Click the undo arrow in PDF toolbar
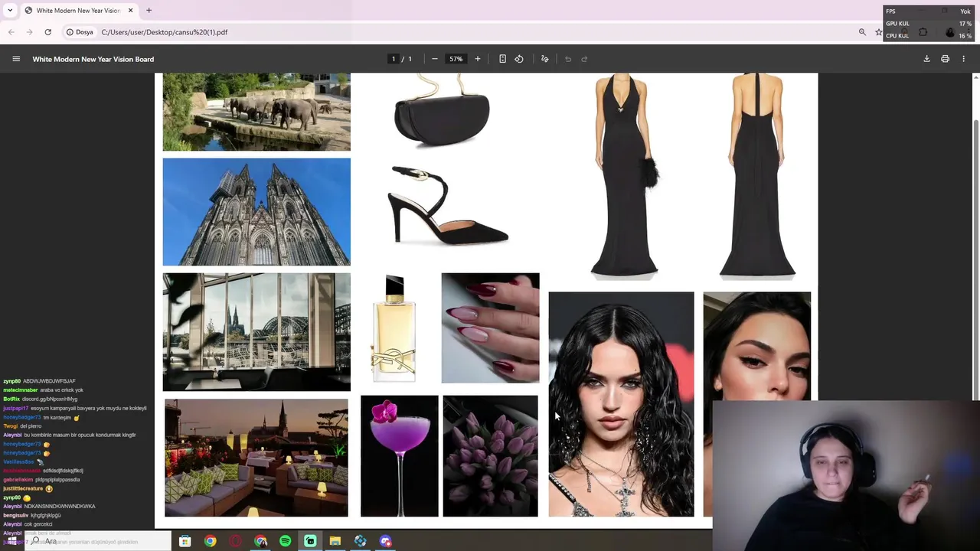This screenshot has width=980, height=551. coord(568,59)
